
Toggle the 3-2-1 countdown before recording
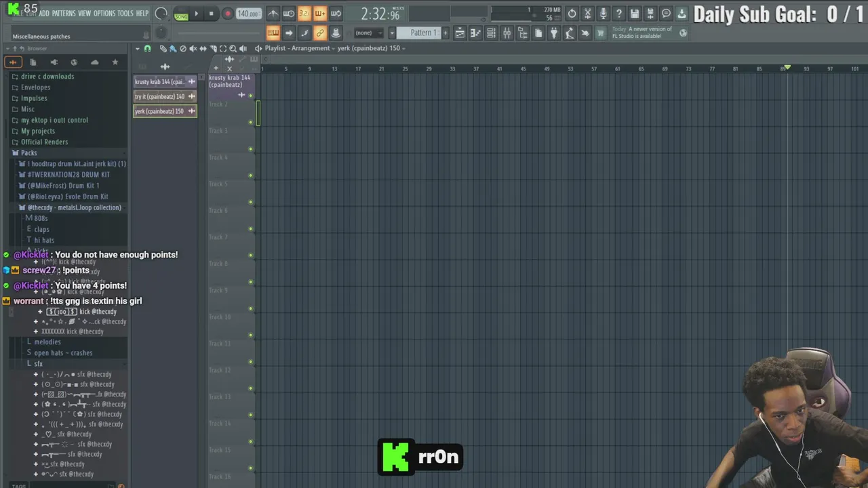click(x=304, y=14)
